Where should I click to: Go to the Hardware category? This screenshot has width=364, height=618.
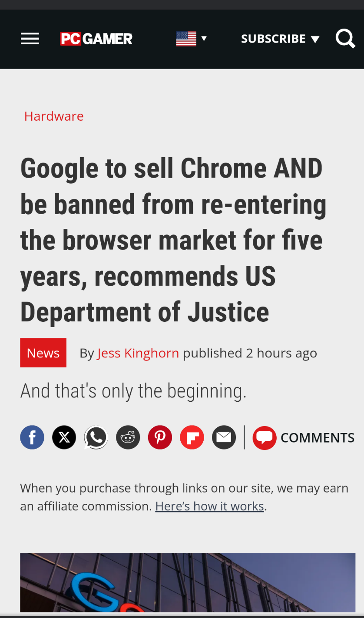pyautogui.click(x=54, y=116)
